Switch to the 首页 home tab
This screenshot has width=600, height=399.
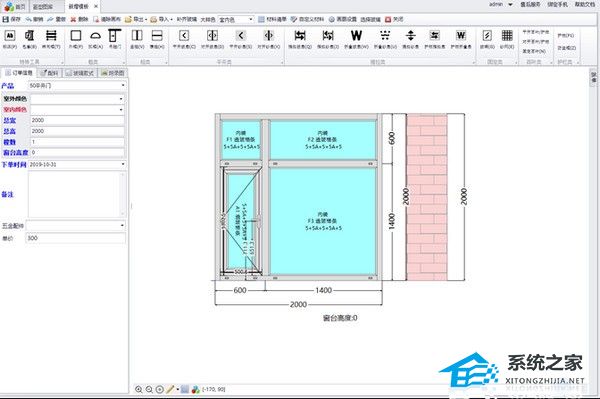[15, 6]
